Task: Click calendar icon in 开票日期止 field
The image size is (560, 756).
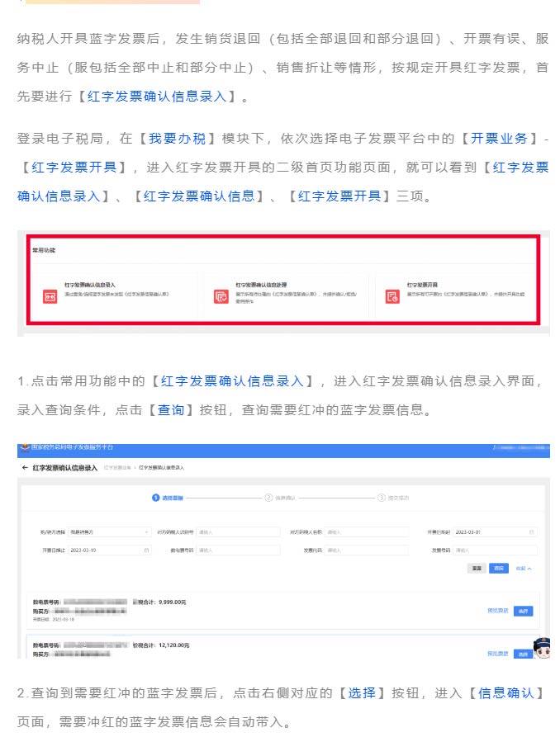Action: coord(146,550)
